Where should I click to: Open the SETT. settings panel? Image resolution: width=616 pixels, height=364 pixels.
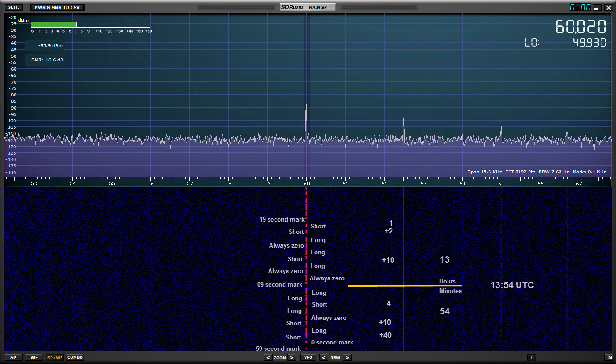coord(13,7)
